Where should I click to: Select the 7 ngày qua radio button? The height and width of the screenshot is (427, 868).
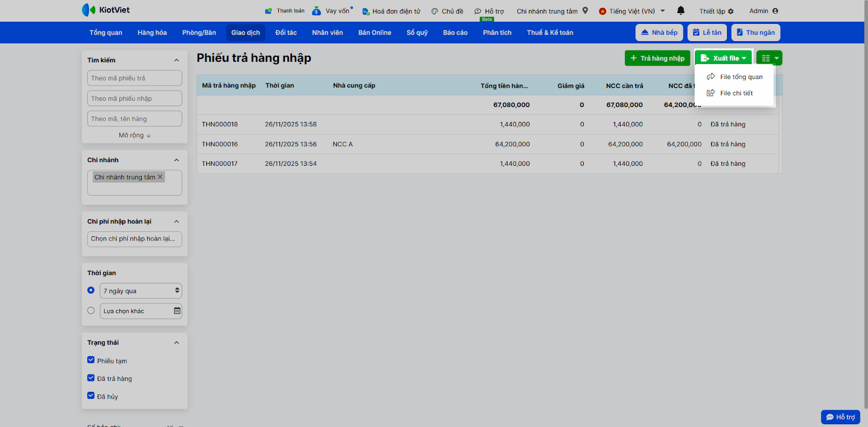[x=91, y=290]
